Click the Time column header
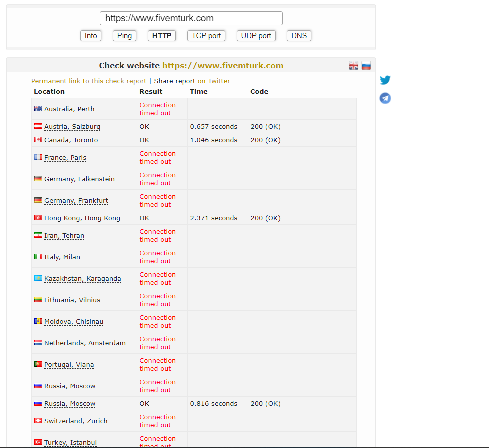Image resolution: width=489 pixels, height=448 pixels. tap(199, 91)
